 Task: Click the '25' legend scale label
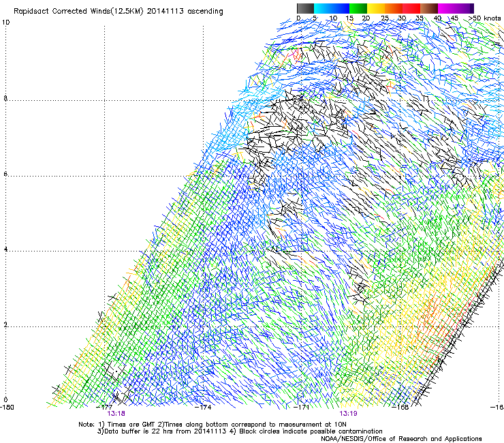click(385, 18)
